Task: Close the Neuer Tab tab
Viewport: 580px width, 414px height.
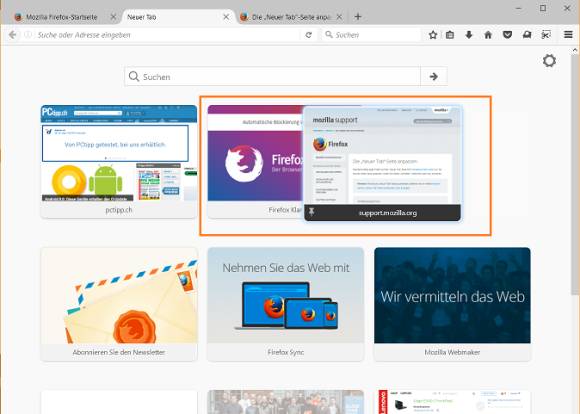Action: 226,17
